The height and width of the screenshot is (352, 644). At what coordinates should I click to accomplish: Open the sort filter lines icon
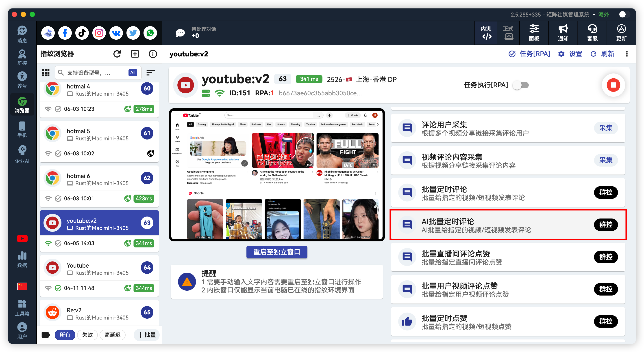tap(150, 73)
